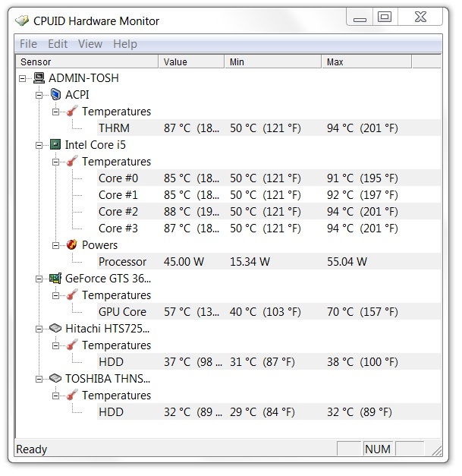Click the Intel Core i5 chip icon
Image resolution: width=462 pixels, height=476 pixels.
[55, 144]
